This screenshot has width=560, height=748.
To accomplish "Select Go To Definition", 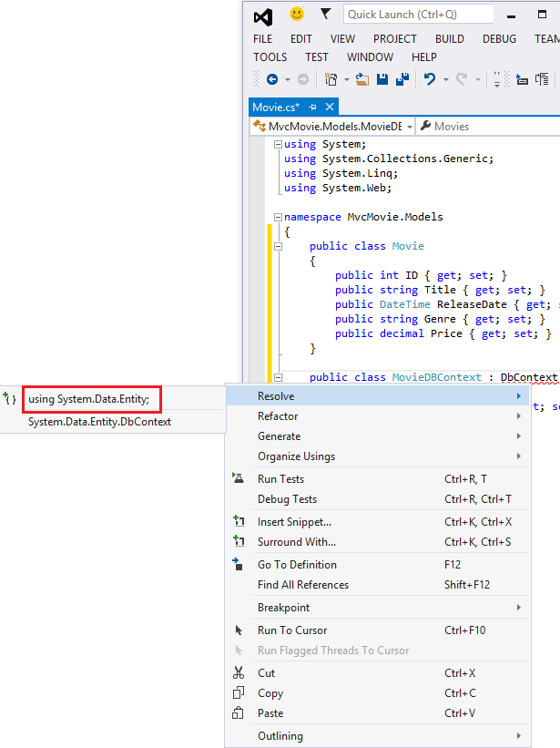I will 378,565.
